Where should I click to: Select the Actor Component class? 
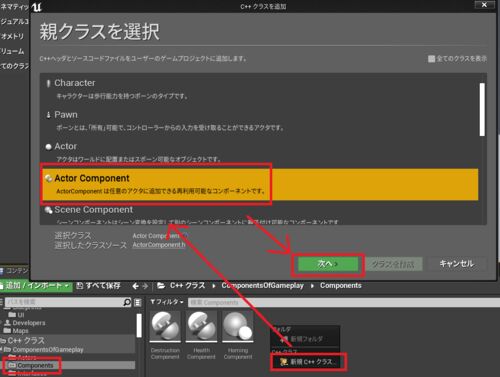[259, 184]
